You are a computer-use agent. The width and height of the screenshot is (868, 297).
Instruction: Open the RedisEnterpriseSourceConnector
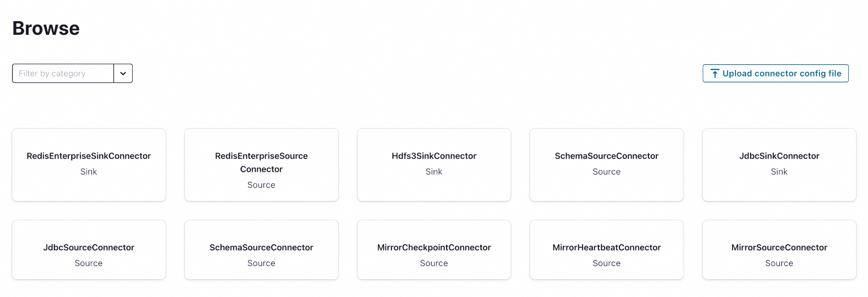coord(261,165)
